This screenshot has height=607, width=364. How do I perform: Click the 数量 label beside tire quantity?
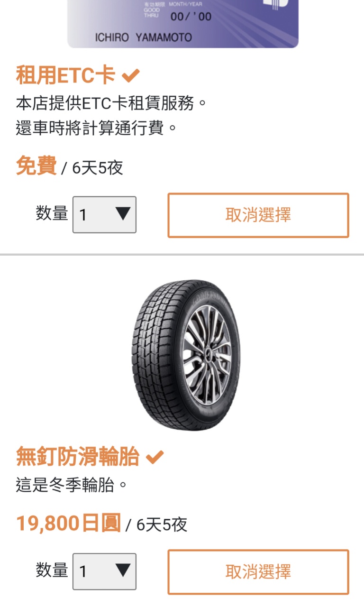click(x=52, y=570)
